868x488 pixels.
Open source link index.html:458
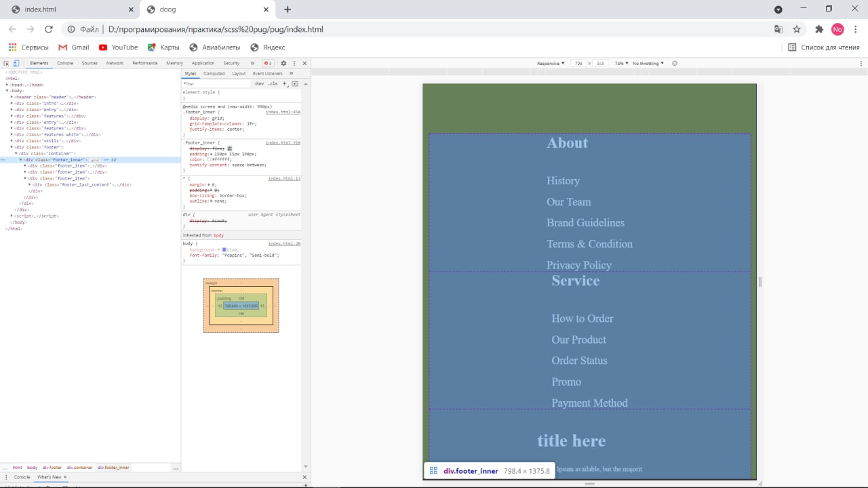[x=283, y=112]
